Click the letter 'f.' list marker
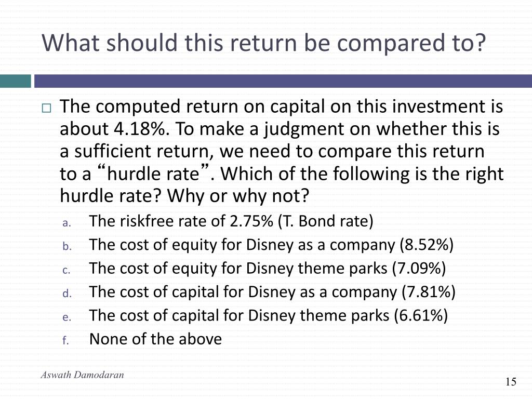The height and width of the screenshot is (399, 532). coord(65,340)
